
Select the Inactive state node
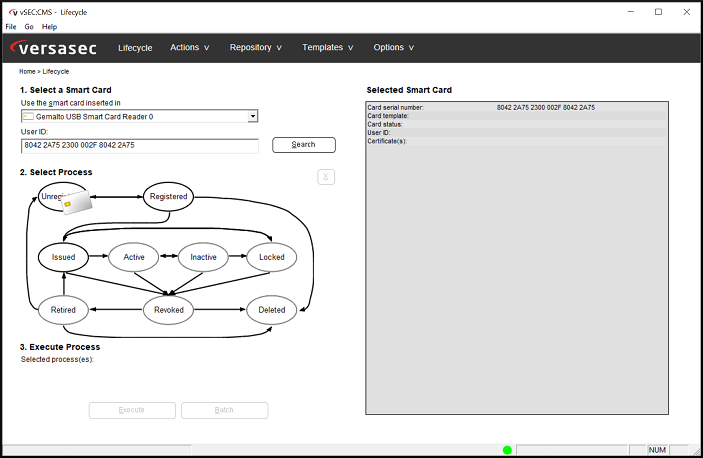[x=204, y=257]
